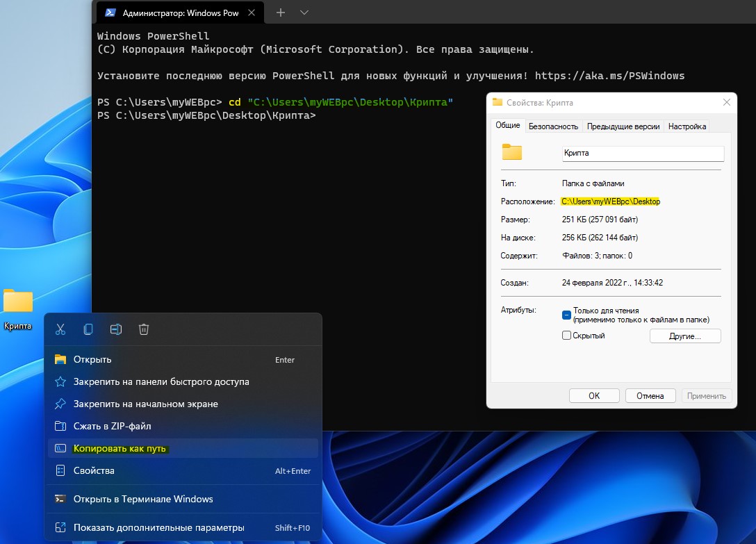Click the PowerShell icon in the terminal tab

(110, 13)
